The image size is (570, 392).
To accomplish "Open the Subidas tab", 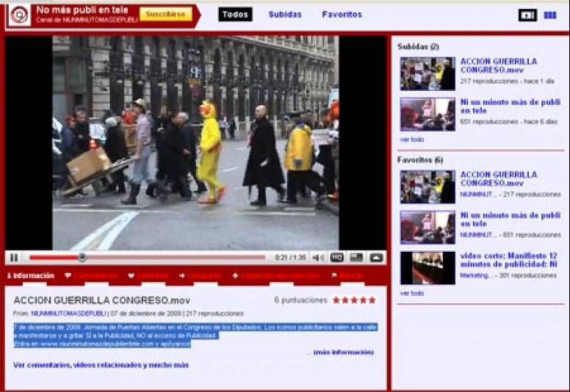I will 284,15.
